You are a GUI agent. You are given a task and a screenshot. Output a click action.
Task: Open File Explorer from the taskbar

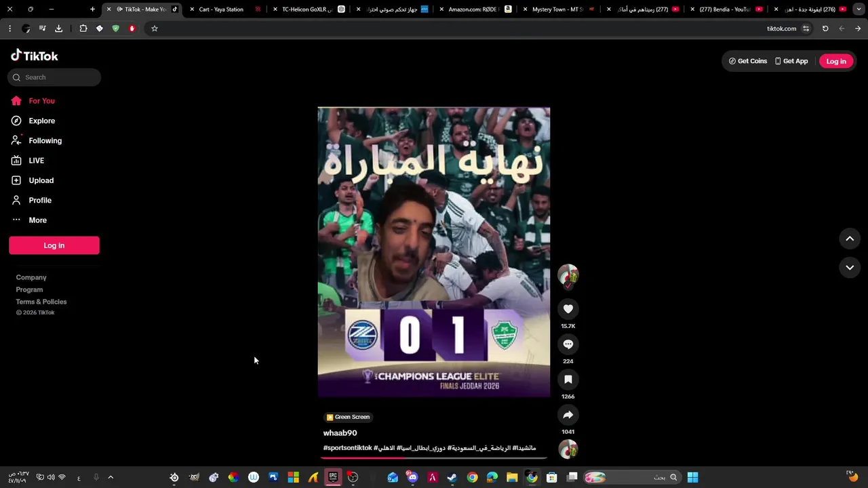(512, 477)
